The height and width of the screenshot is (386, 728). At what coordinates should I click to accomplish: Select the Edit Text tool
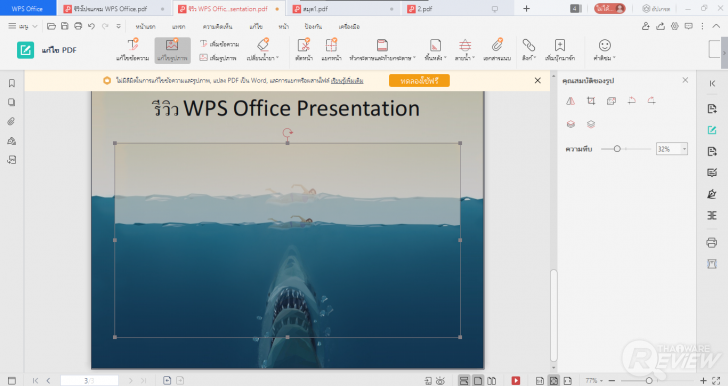(132, 50)
